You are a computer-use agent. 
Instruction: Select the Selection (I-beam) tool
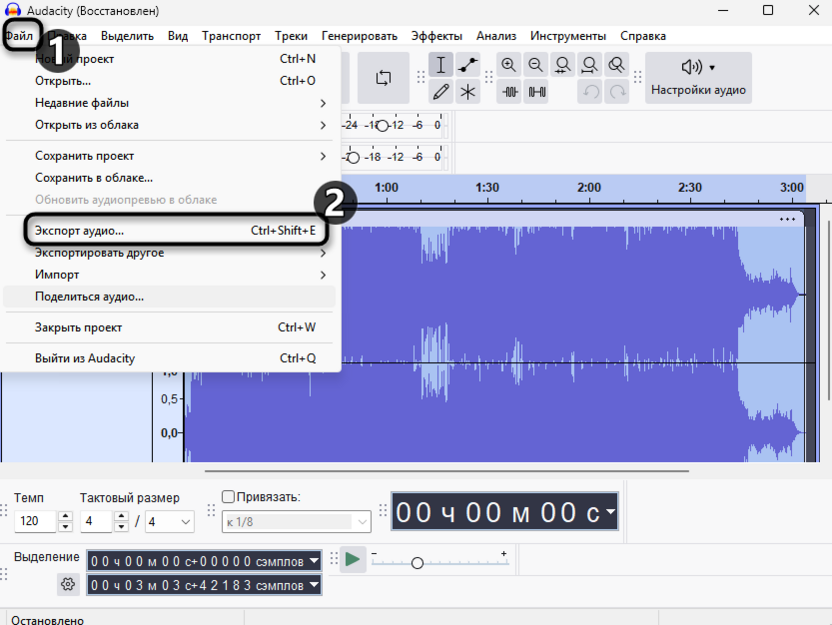[440, 65]
